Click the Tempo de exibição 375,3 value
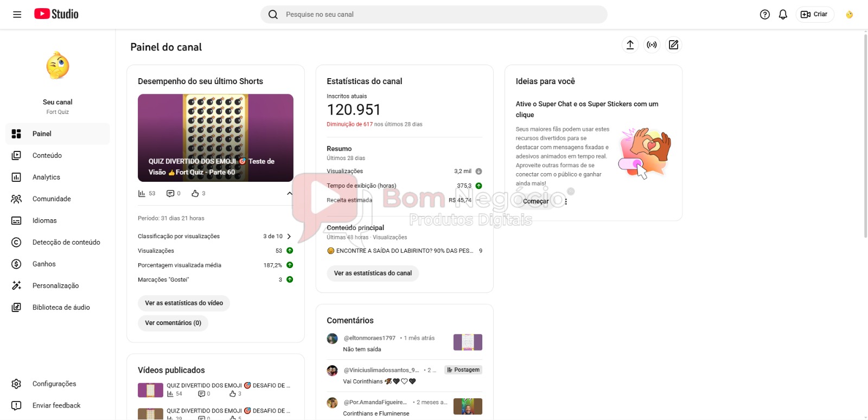The height and width of the screenshot is (420, 868). 464,186
